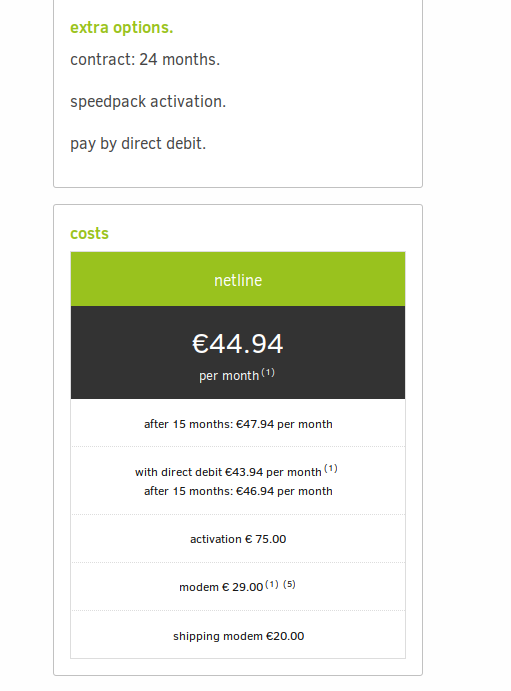Viewport: 511px width, 691px height.
Task: Click 'after 15 months: €46.94 per month' line
Action: coord(238,491)
